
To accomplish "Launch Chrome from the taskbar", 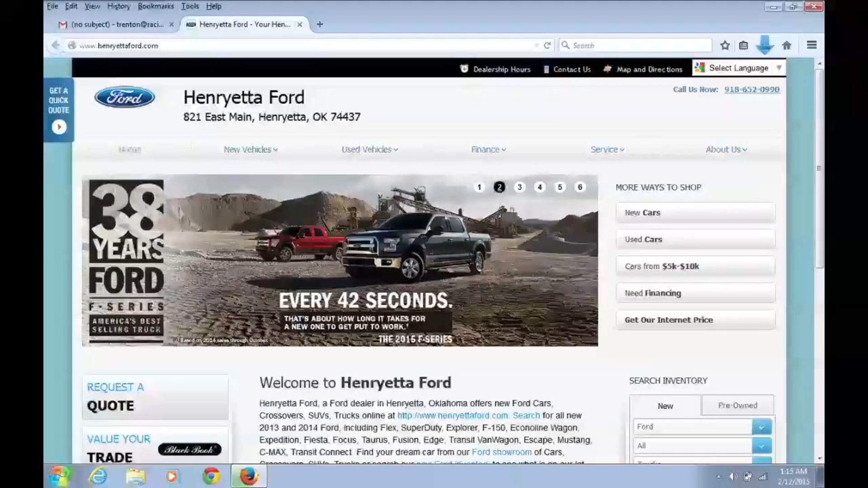I will click(x=211, y=476).
